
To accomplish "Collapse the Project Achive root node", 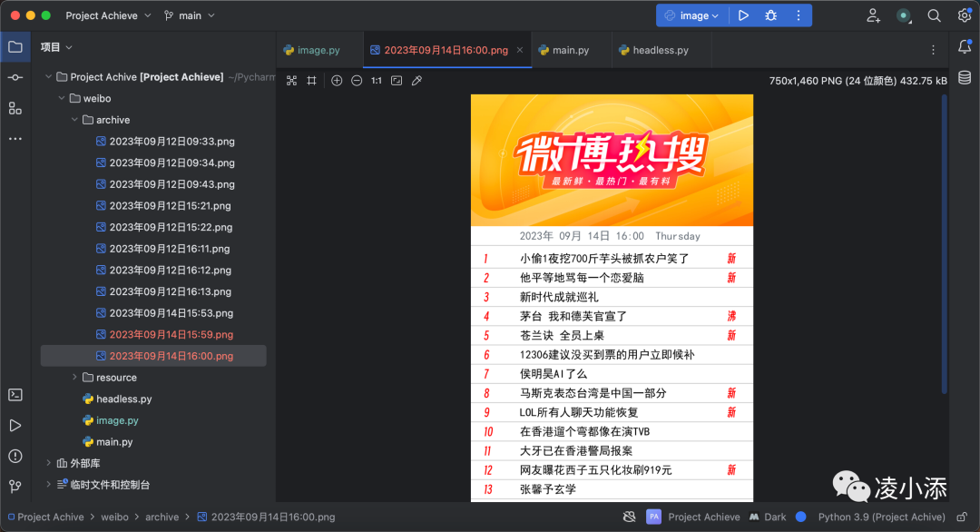I will coord(48,77).
